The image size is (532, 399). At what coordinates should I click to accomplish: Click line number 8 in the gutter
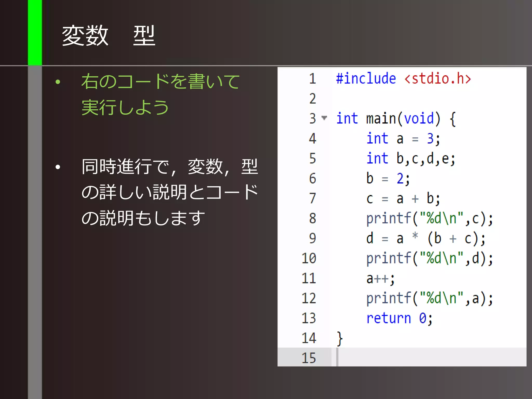click(312, 218)
